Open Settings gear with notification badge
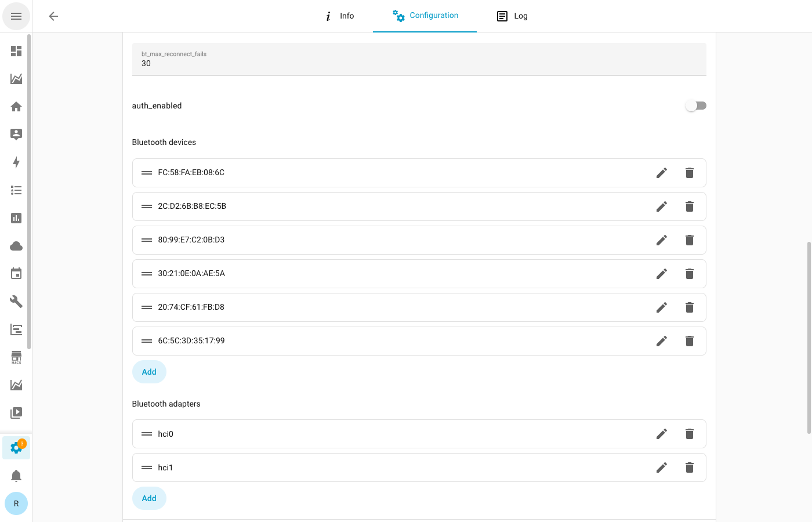The height and width of the screenshot is (522, 812). coord(16,448)
